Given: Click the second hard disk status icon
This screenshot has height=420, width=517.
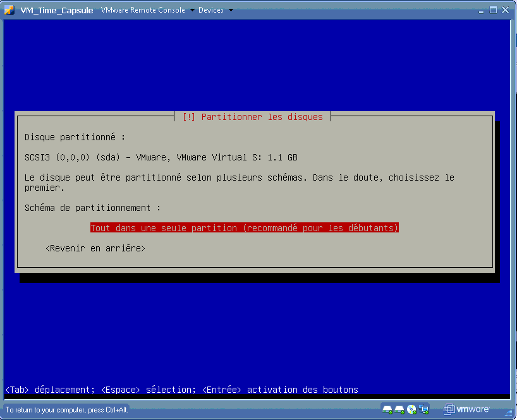Looking at the screenshot, I should pyautogui.click(x=399, y=409).
